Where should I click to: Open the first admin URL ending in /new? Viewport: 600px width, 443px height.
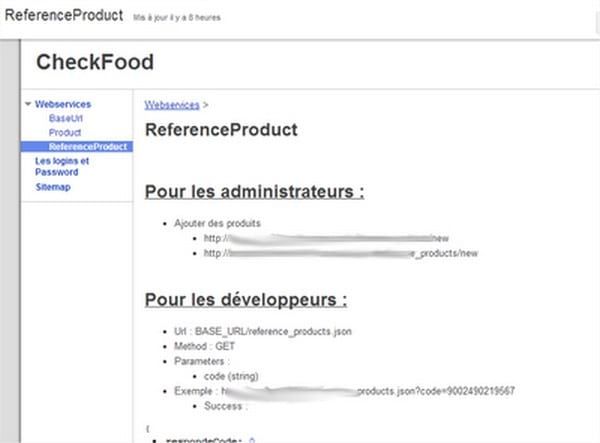tap(329, 239)
